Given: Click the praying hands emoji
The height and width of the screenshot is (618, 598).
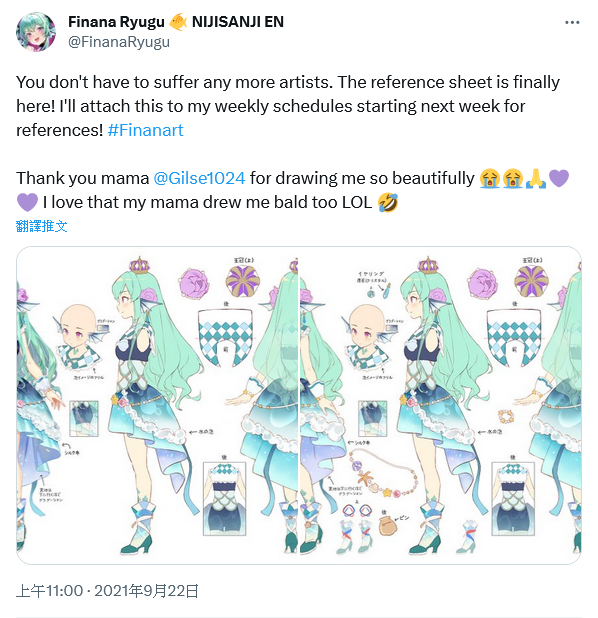Looking at the screenshot, I should [x=536, y=179].
